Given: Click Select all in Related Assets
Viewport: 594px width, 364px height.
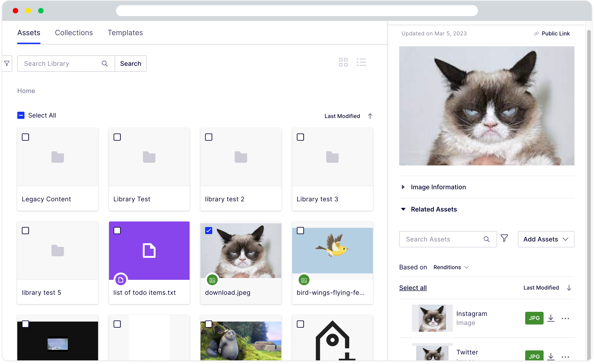Looking at the screenshot, I should (x=413, y=288).
